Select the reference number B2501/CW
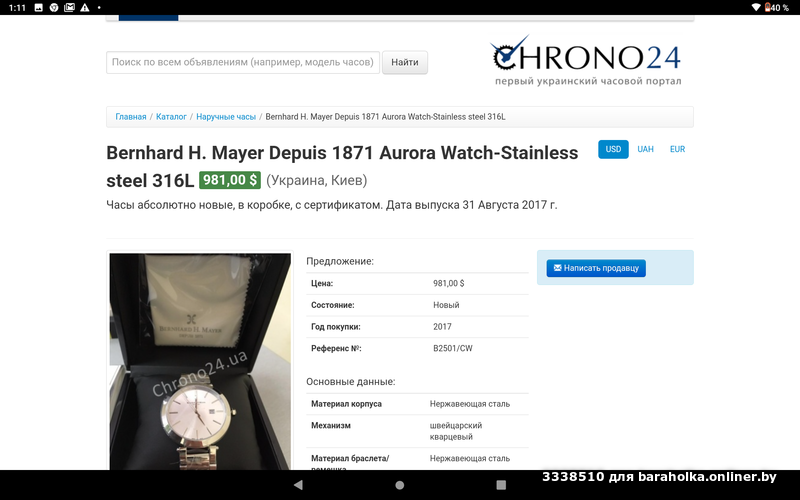The height and width of the screenshot is (500, 800). pyautogui.click(x=453, y=348)
